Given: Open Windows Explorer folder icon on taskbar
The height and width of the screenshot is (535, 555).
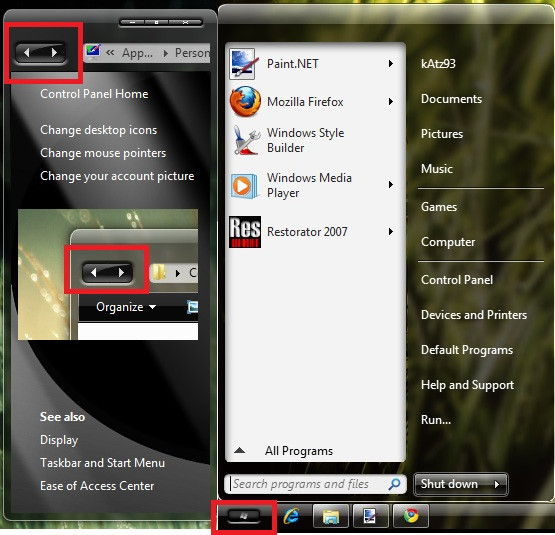Looking at the screenshot, I should [331, 516].
